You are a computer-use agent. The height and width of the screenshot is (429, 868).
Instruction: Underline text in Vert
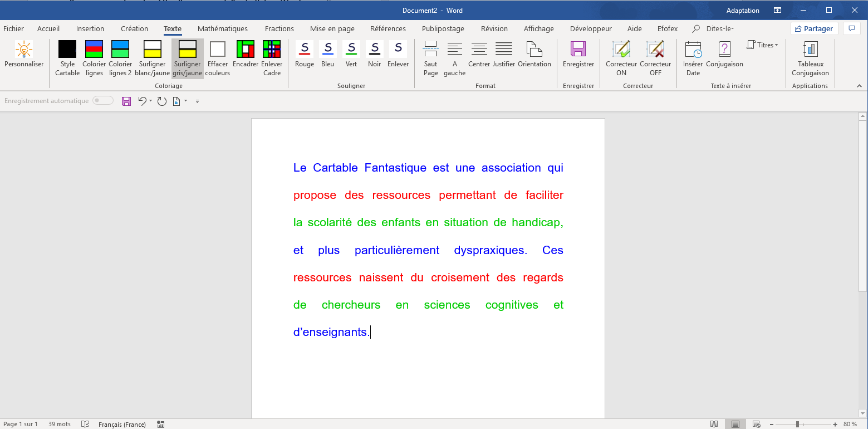351,54
